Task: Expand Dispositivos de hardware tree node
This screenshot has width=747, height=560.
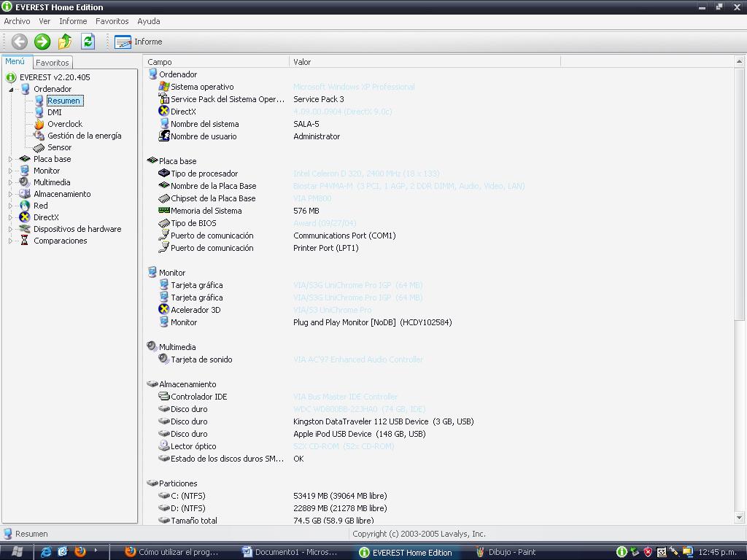Action: point(10,229)
